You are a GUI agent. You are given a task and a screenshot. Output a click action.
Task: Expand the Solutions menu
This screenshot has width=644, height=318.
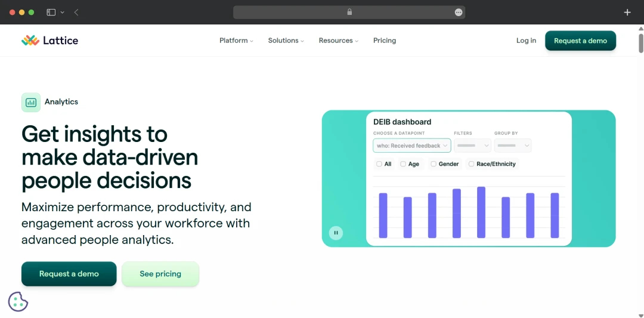tap(286, 40)
